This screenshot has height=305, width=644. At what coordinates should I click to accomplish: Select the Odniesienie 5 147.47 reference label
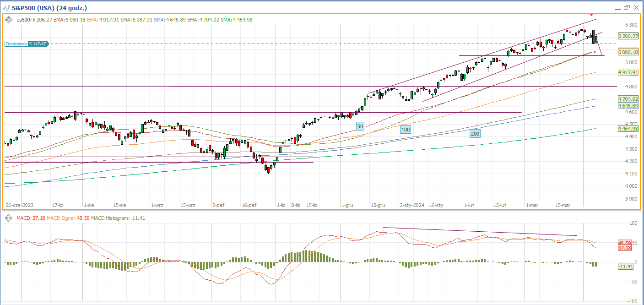[x=26, y=44]
